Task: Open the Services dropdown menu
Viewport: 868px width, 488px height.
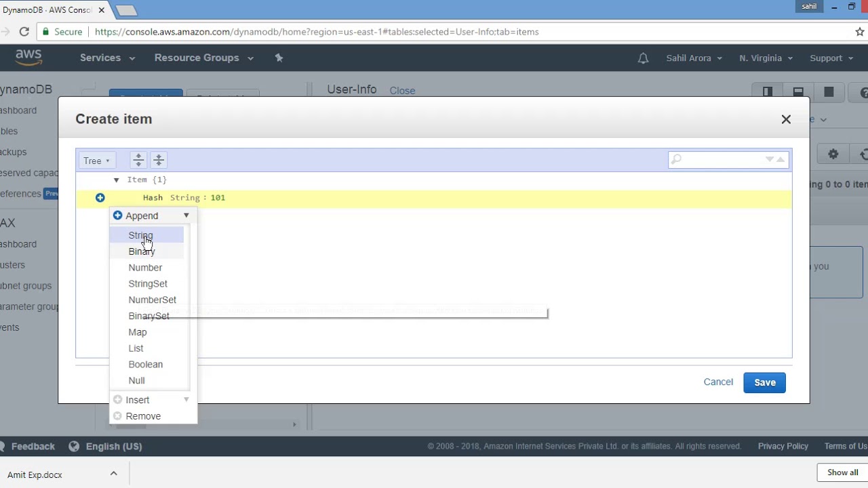Action: click(107, 58)
